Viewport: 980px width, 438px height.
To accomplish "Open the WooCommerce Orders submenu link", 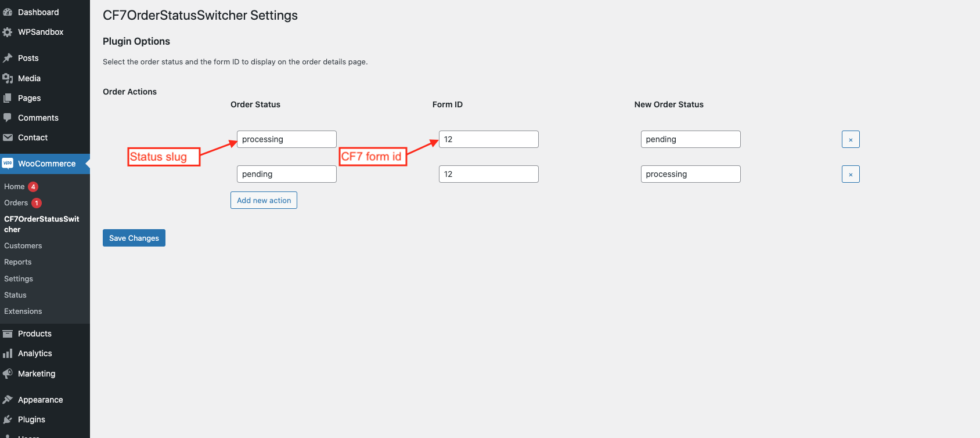I will (16, 203).
